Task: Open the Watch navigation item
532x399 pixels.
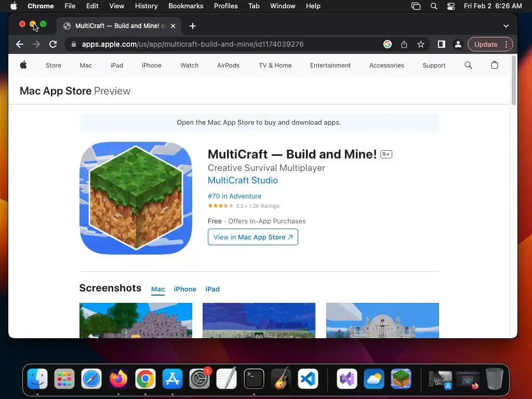Action: click(189, 65)
